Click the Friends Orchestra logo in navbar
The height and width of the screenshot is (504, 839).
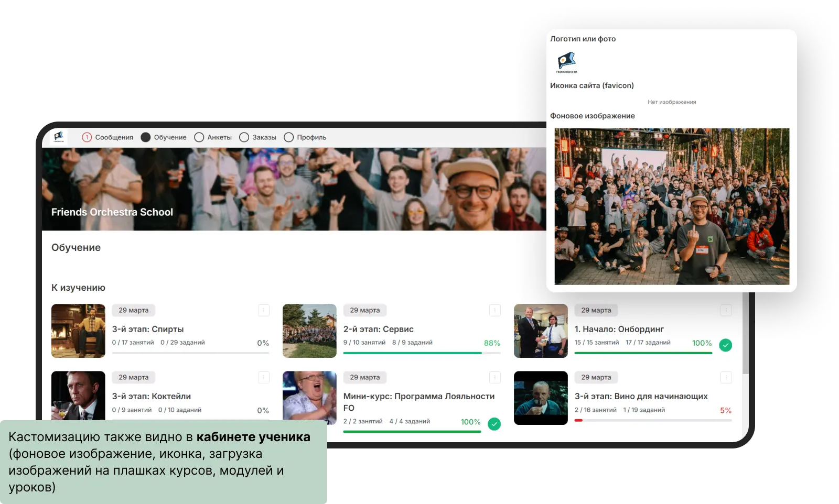(x=59, y=137)
